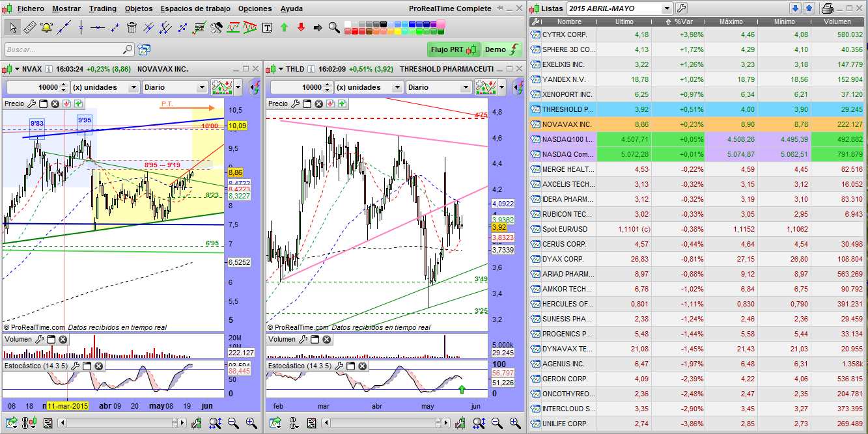This screenshot has width=868, height=434.
Task: Open NVAX ticker dropdown arrow in title
Action: [x=17, y=69]
